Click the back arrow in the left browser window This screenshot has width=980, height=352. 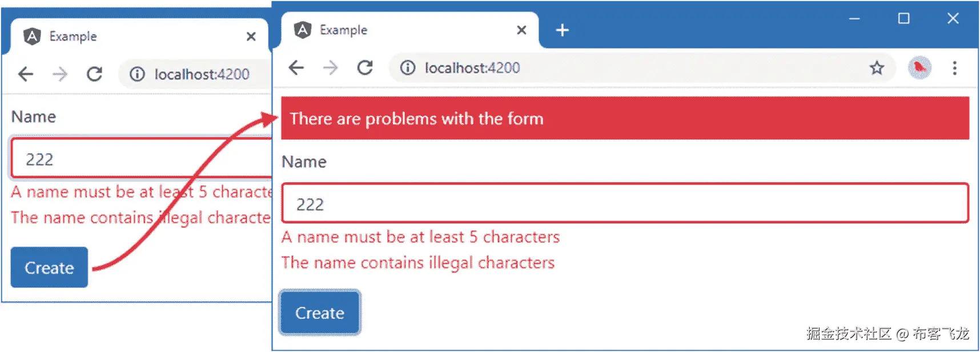[x=26, y=74]
